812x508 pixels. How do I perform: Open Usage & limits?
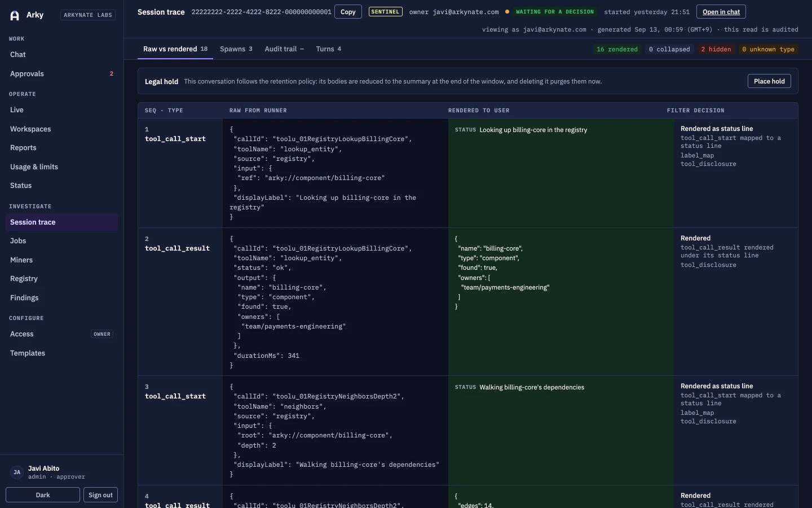61,167
